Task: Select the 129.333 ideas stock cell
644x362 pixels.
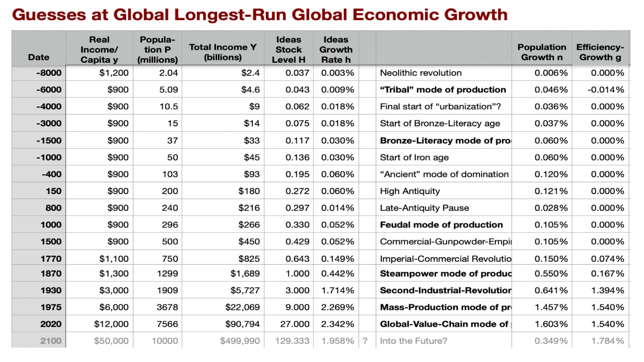Action: coord(292,341)
